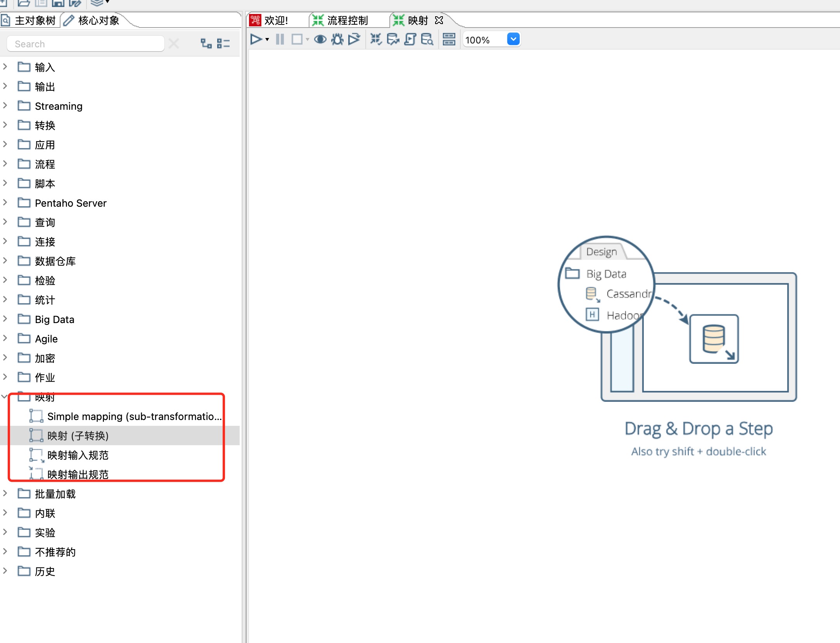
Task: Open the 100% zoom dropdown
Action: point(513,40)
